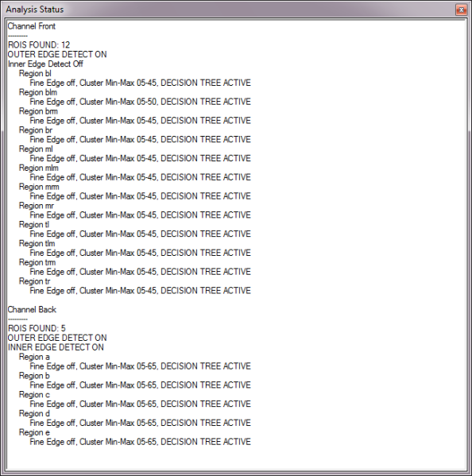Select the 'Region mr' entry
The height and width of the screenshot is (476, 472).
pyautogui.click(x=37, y=206)
